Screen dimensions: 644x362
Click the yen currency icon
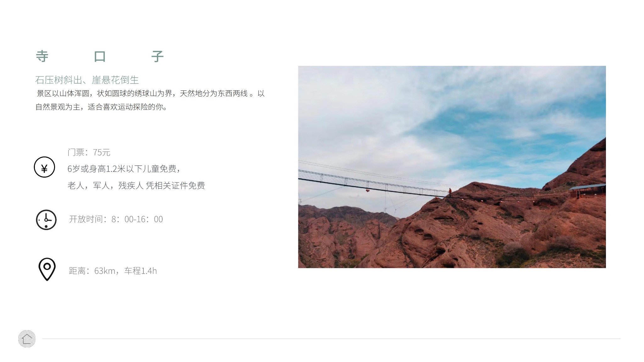pyautogui.click(x=44, y=167)
